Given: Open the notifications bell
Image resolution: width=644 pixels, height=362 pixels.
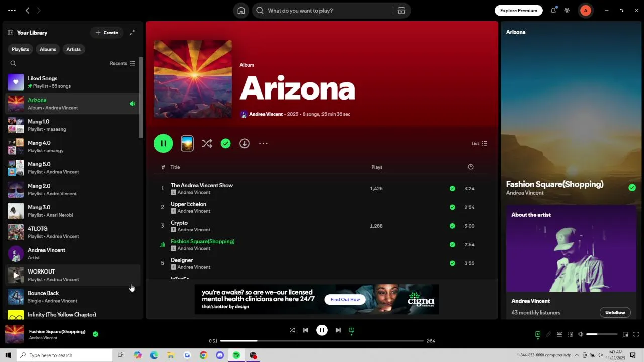Looking at the screenshot, I should (553, 11).
